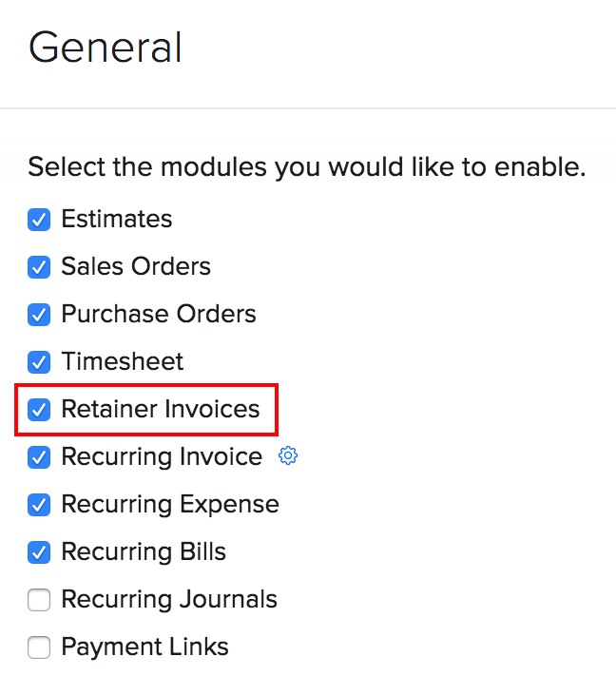Uncheck the Recurring Expense checkbox
The width and height of the screenshot is (616, 676).
[39, 505]
